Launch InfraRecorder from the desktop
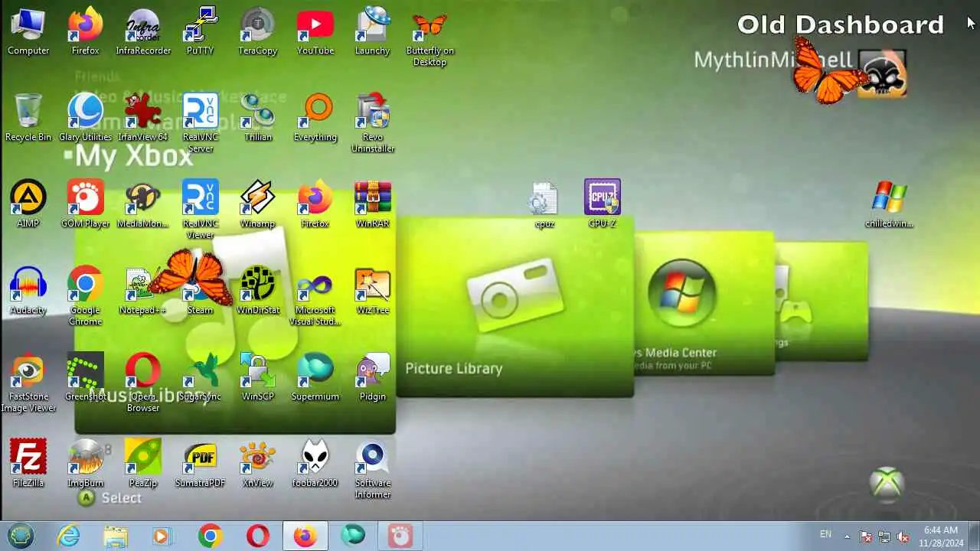The image size is (980, 551). 143,31
